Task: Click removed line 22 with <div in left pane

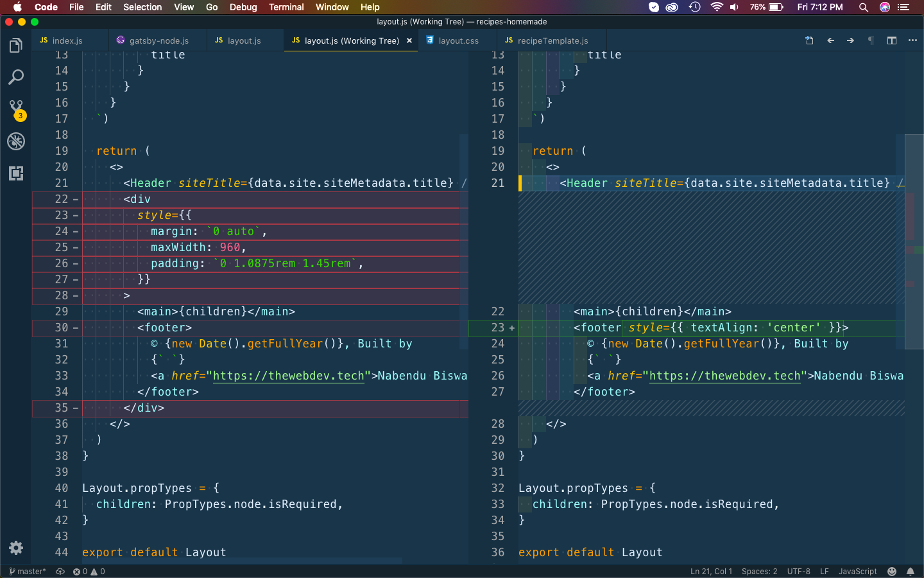Action: coord(250,199)
